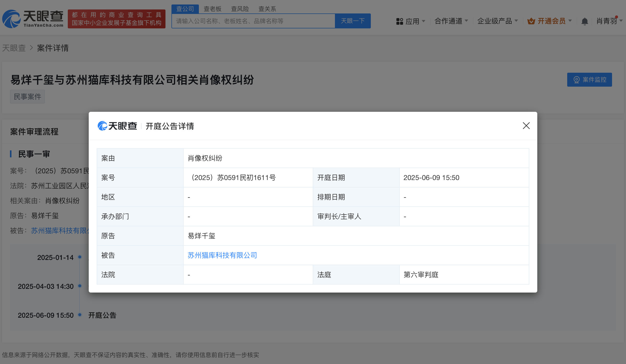This screenshot has width=626, height=364.
Task: Click the 肖像权纠纷 cause cell in the dialog
Action: (x=356, y=158)
